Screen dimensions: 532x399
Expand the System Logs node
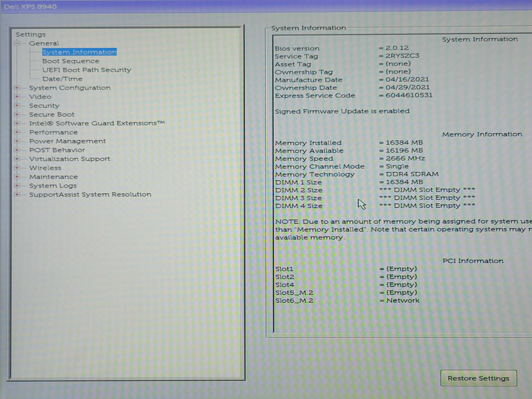coord(17,186)
